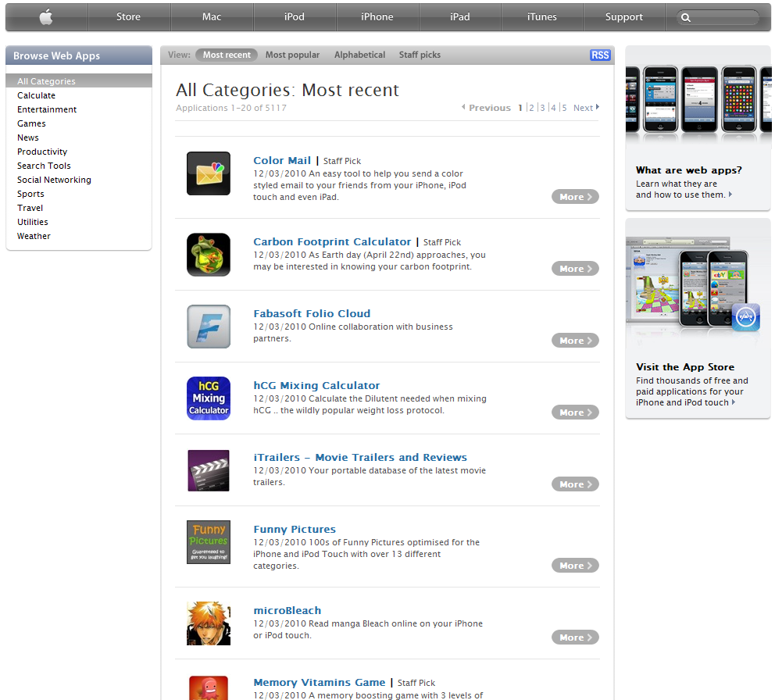Browse the Productivity category
775x700 pixels.
pyautogui.click(x=42, y=152)
